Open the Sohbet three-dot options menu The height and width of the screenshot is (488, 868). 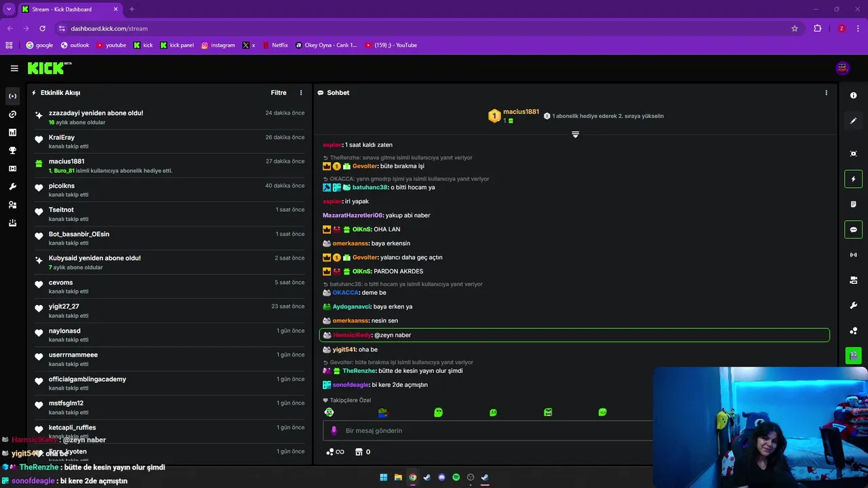tap(826, 93)
